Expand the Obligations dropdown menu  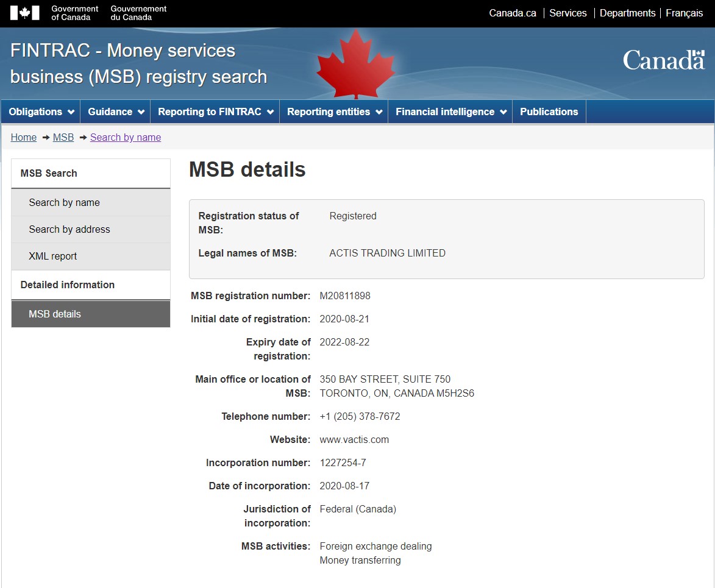point(41,112)
